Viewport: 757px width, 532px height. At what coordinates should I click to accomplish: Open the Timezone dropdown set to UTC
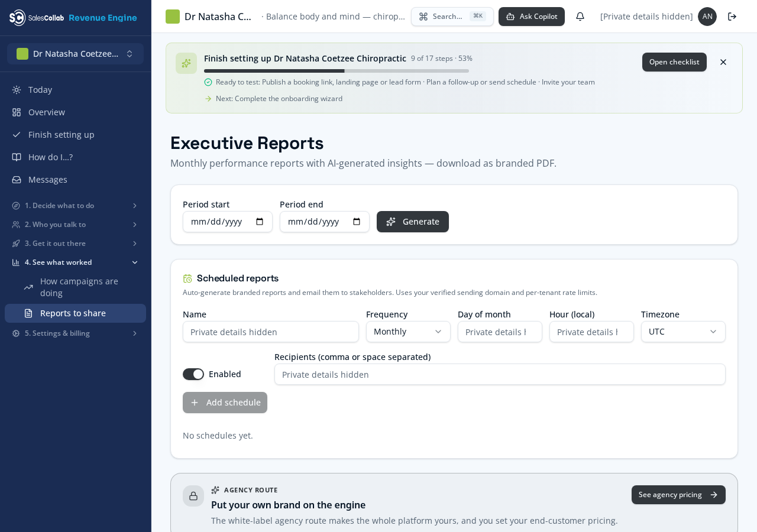click(683, 332)
